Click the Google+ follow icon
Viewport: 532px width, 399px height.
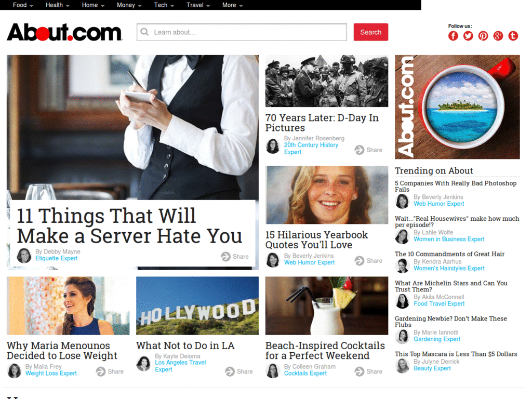[x=498, y=36]
